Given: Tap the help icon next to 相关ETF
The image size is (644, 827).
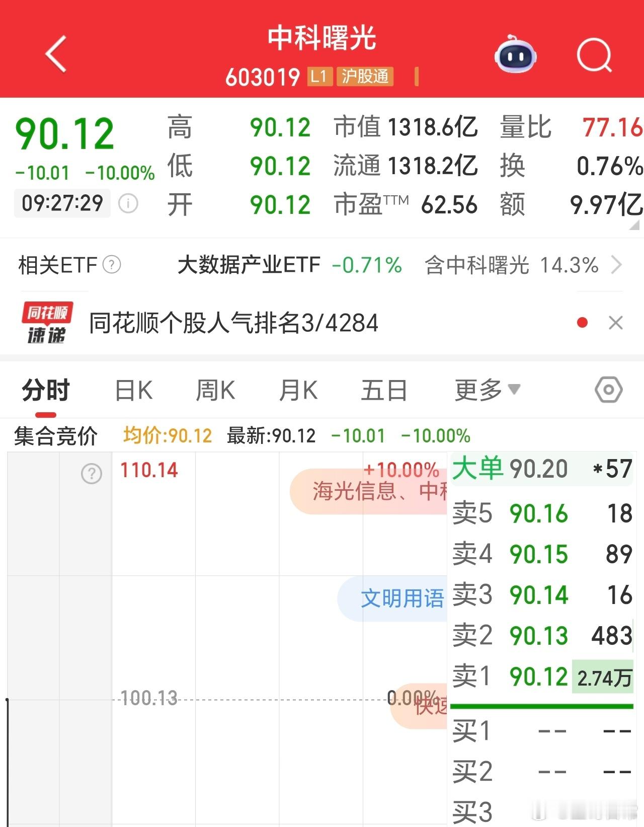Looking at the screenshot, I should point(112,265).
